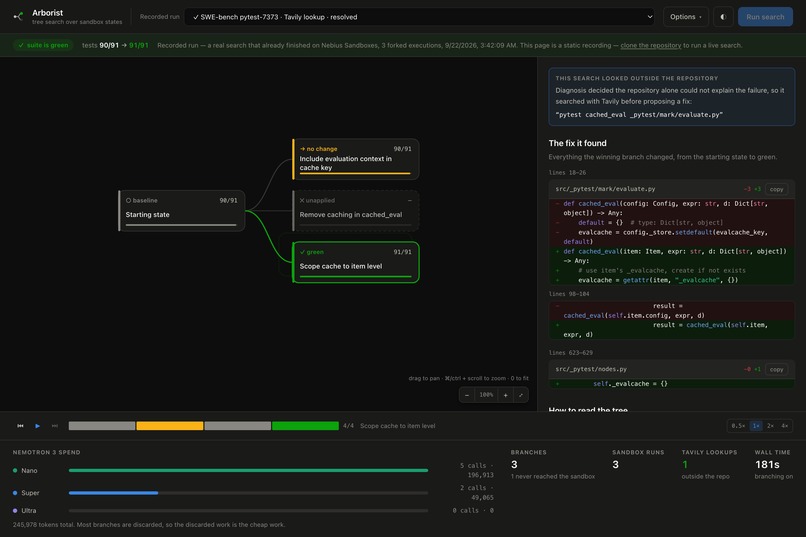Click the Arborist tree logo icon
Screen dimensions: 806x537
(19, 16)
